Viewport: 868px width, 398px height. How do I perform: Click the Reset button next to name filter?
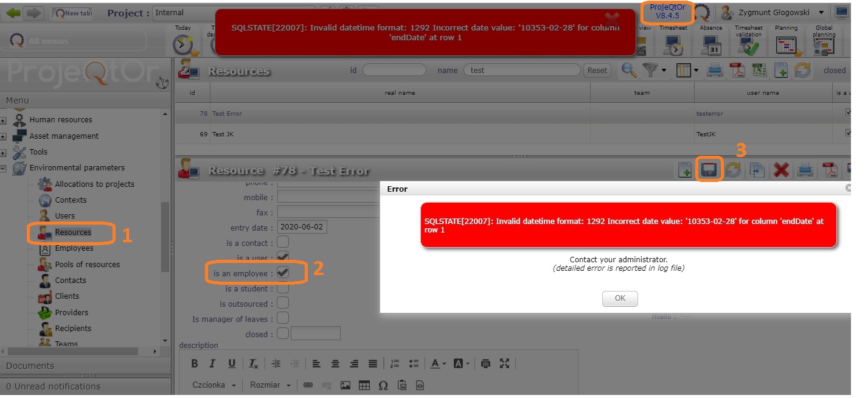[x=597, y=71]
